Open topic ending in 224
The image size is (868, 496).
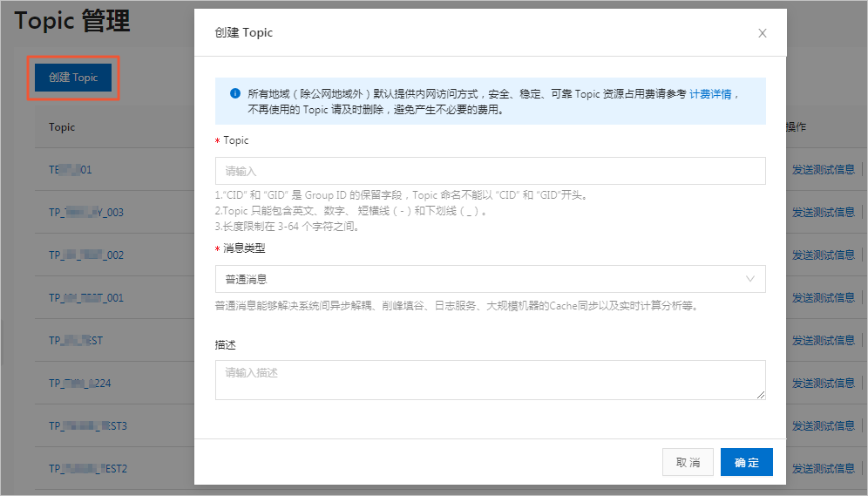coord(79,383)
